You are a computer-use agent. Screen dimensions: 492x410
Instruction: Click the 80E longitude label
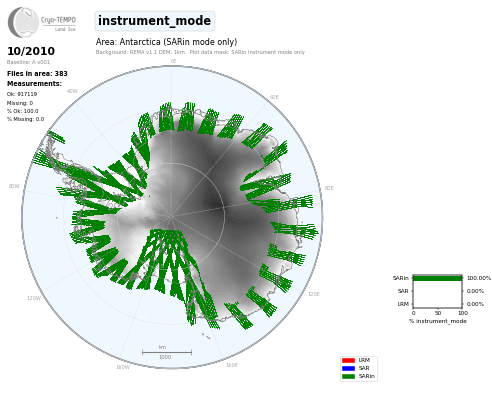coord(329,188)
